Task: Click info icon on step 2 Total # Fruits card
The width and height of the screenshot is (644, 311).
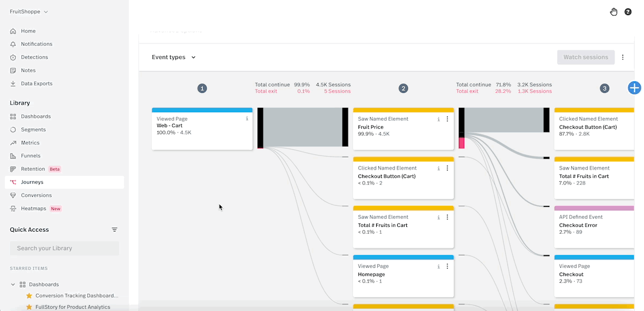Action: coord(438,217)
